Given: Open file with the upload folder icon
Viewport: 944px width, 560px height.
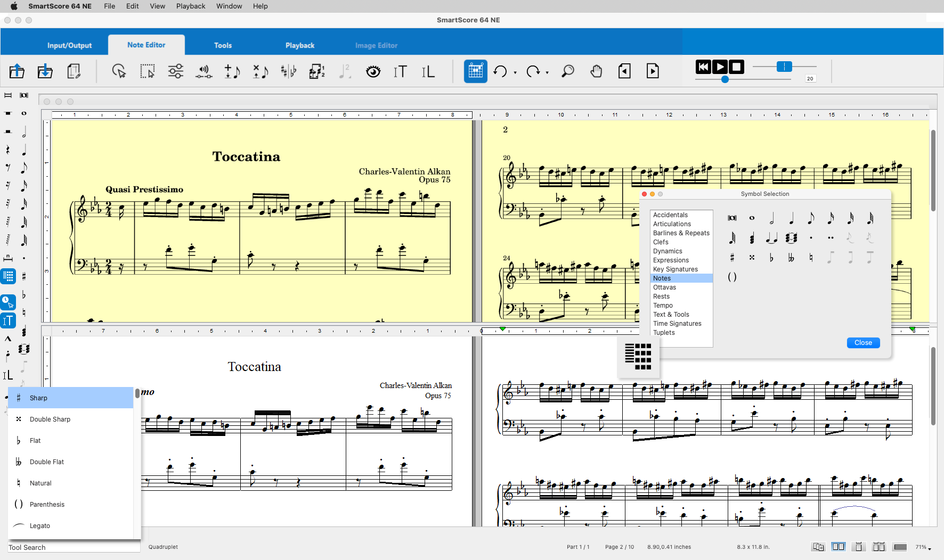Looking at the screenshot, I should pyautogui.click(x=17, y=71).
